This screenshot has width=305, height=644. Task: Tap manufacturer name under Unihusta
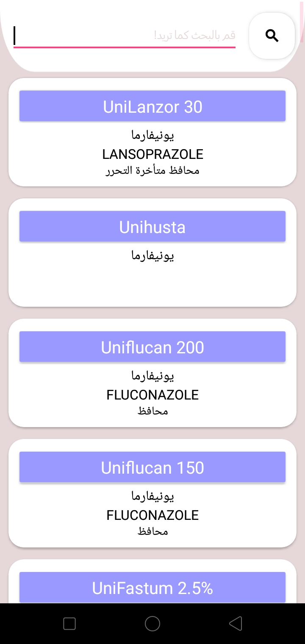tap(152, 256)
